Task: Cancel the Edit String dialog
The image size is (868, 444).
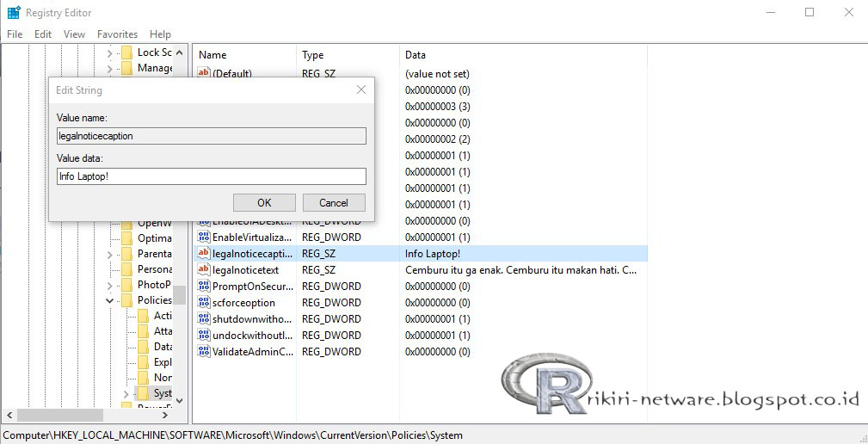Action: click(334, 202)
